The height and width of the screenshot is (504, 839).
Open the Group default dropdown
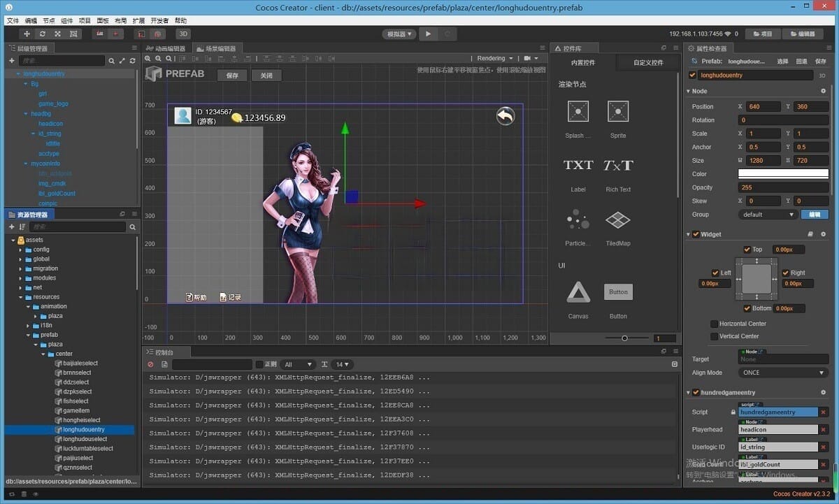pyautogui.click(x=768, y=215)
